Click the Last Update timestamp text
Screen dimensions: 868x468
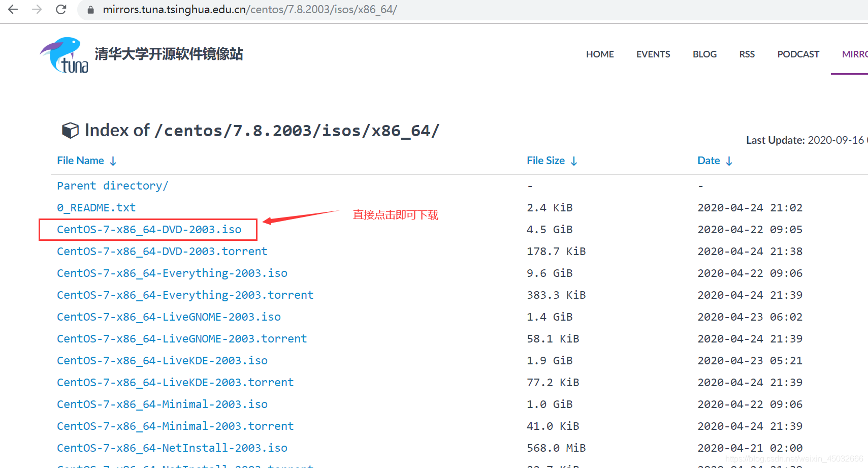click(807, 140)
